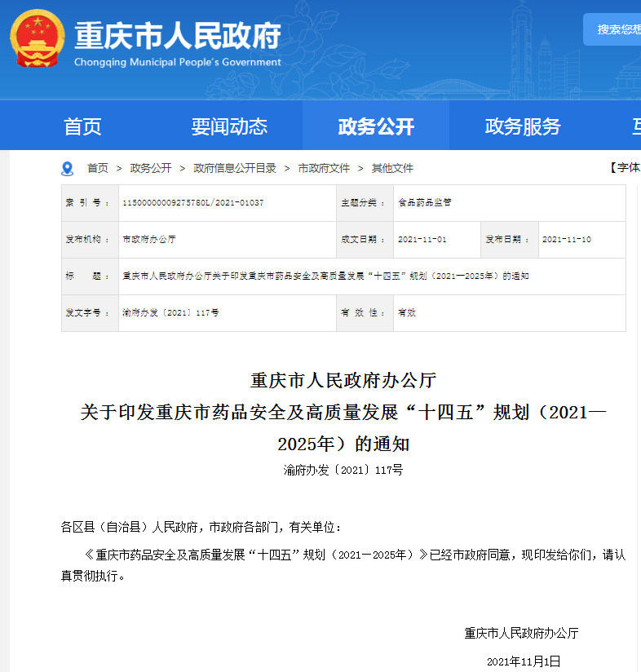Select 渝府办发〔2021〕117号 in the table
This screenshot has width=641, height=672.
click(x=170, y=313)
